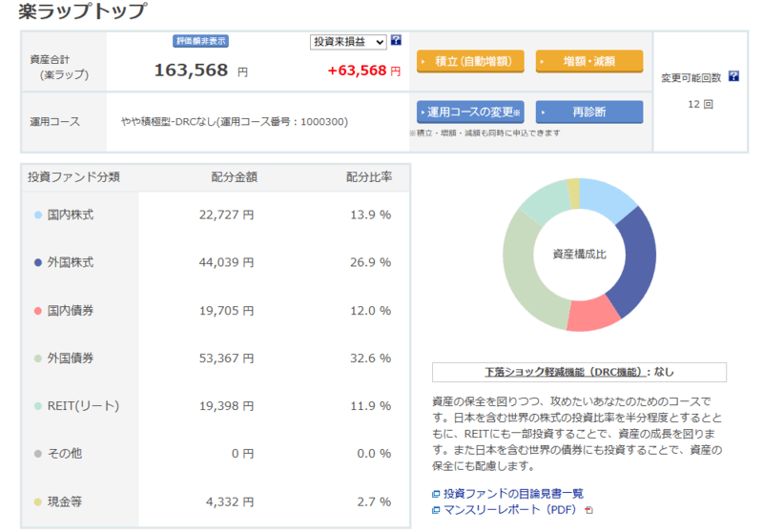The width and height of the screenshot is (763, 532).
Task: Click the total amount 163,568 円
Action: (201, 71)
